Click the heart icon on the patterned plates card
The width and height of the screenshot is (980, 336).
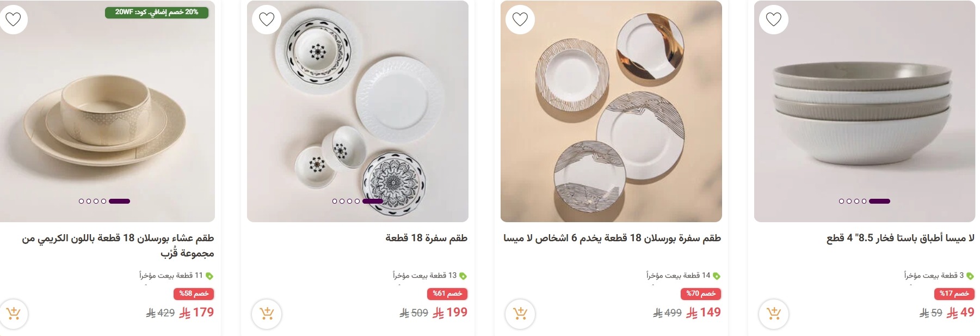pos(266,19)
